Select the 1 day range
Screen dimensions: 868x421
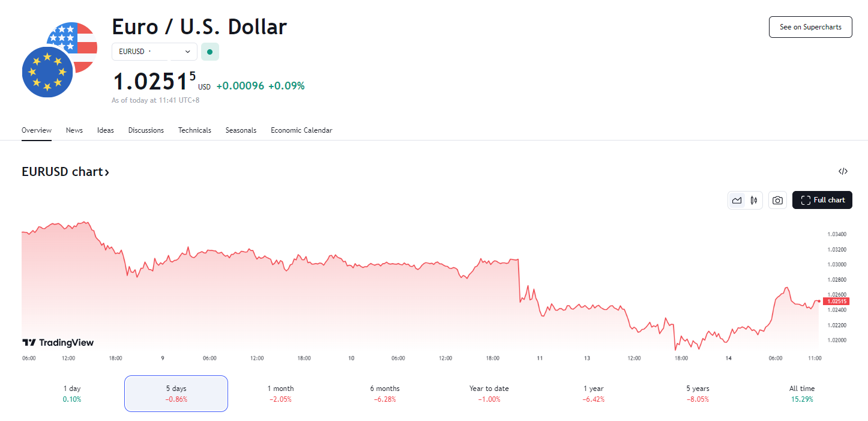[72, 393]
